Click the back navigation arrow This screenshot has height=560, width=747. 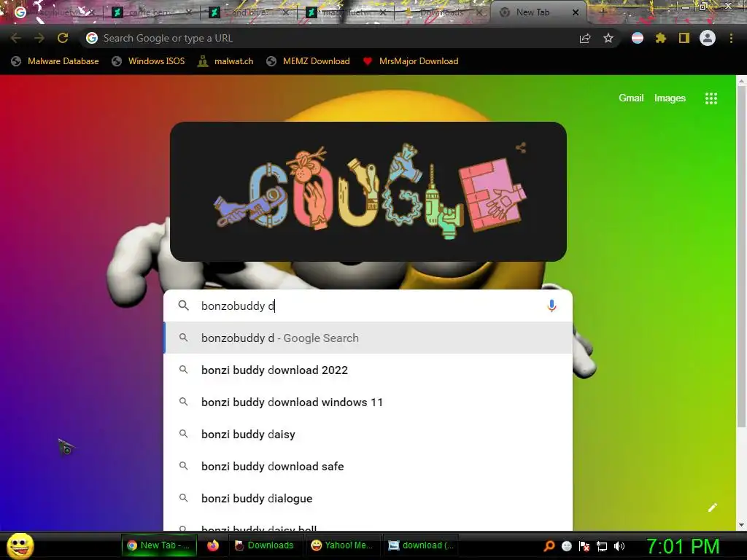click(x=16, y=38)
